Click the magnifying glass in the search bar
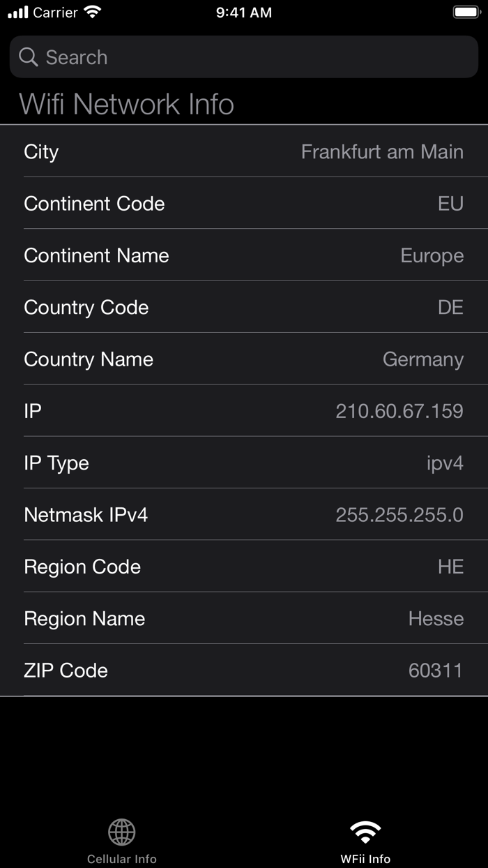Image resolution: width=488 pixels, height=868 pixels. point(28,57)
